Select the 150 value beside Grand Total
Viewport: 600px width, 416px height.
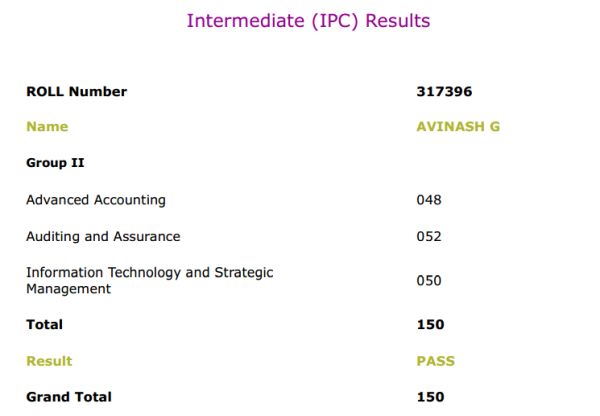430,397
